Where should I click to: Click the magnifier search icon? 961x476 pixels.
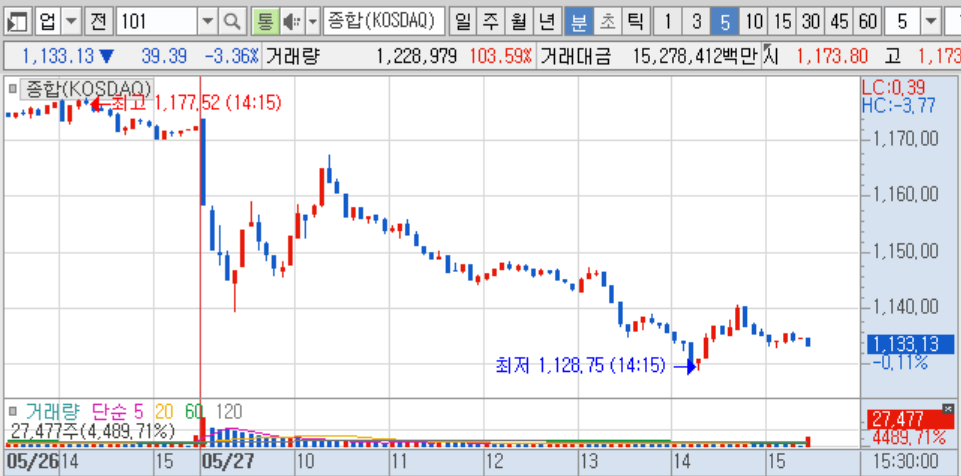coord(232,23)
